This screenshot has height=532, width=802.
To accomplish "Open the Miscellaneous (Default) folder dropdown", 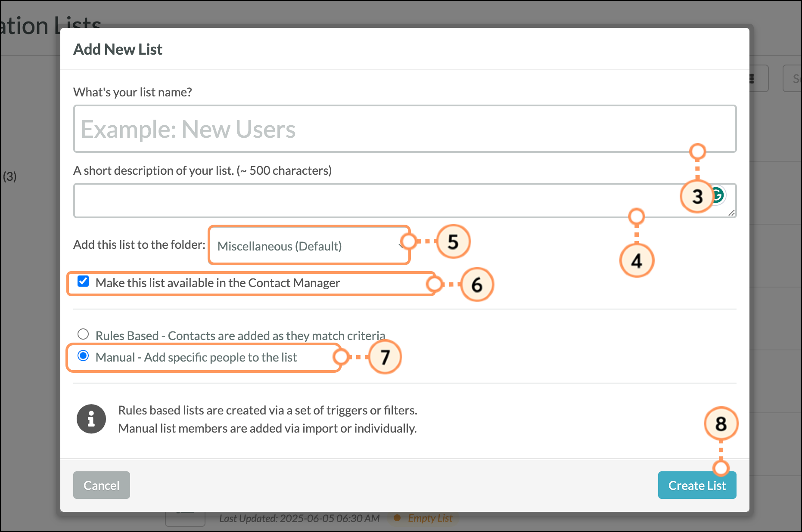I will click(308, 246).
